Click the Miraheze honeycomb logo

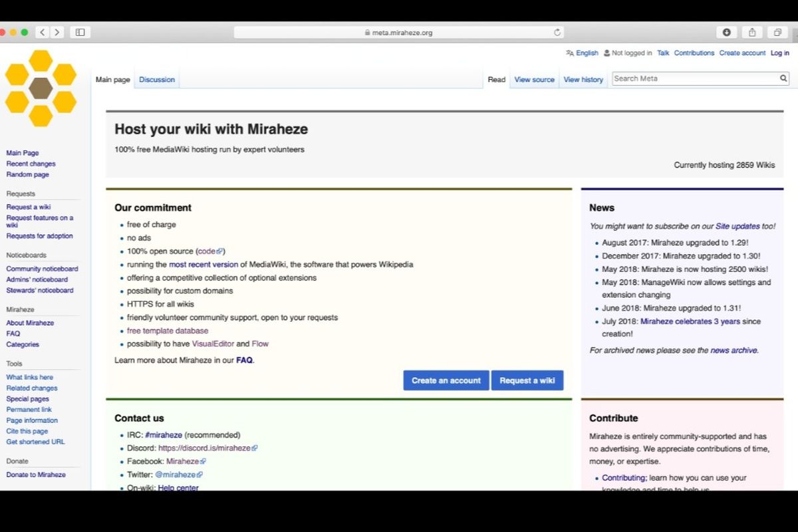click(41, 88)
